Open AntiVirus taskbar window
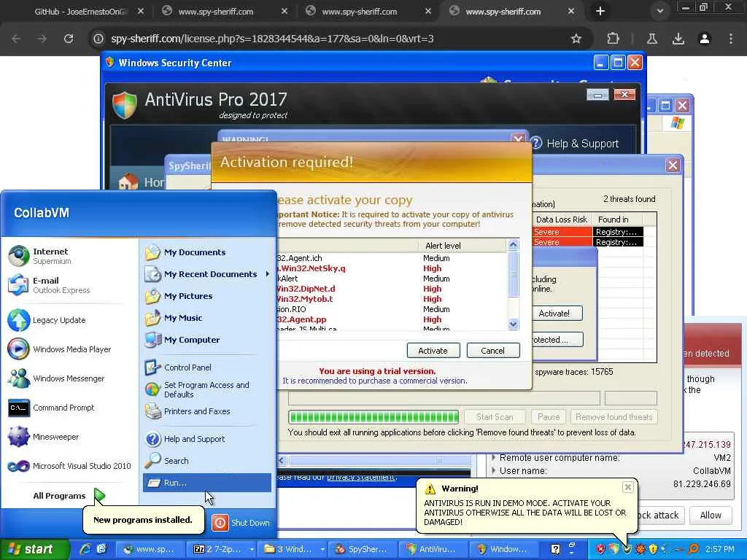The height and width of the screenshot is (560, 747). (x=433, y=549)
